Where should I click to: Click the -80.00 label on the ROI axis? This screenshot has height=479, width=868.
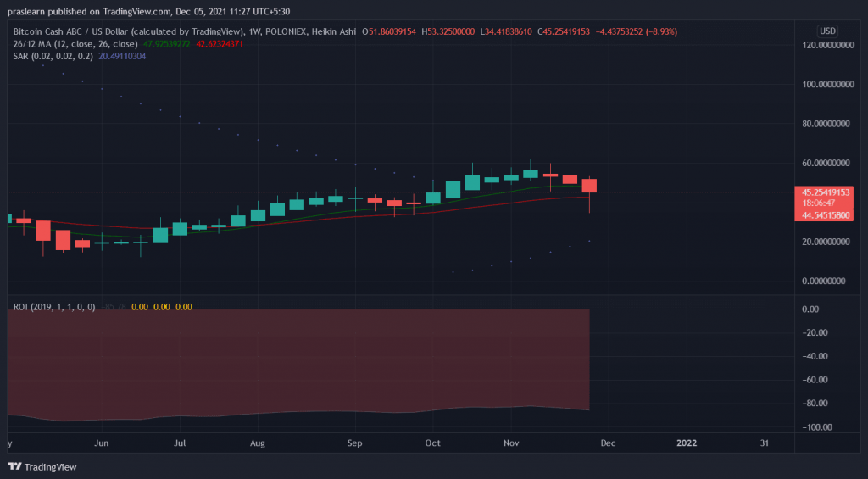click(x=815, y=404)
